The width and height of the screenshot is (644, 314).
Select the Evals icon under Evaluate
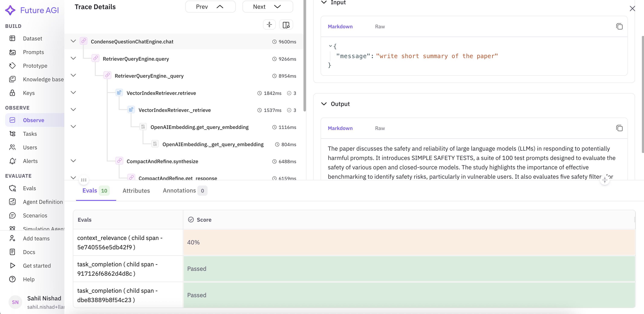13,188
